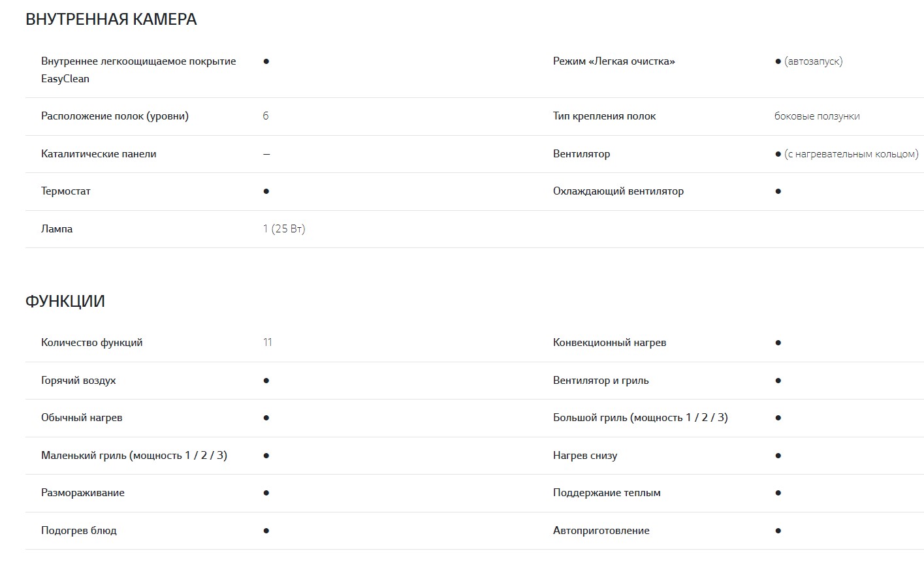Click the bullet for Конвекционный нагрев
The height and width of the screenshot is (581, 924).
tap(778, 343)
